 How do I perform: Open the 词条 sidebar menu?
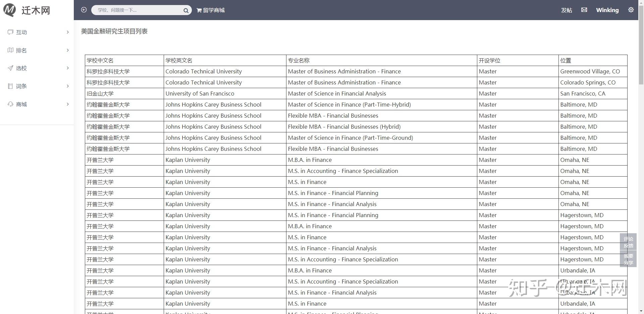pos(37,86)
